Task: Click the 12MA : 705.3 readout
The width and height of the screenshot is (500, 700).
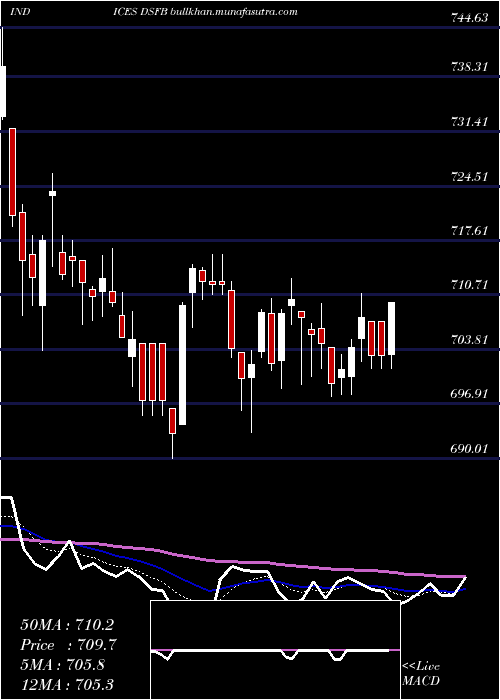Action: pyautogui.click(x=67, y=685)
